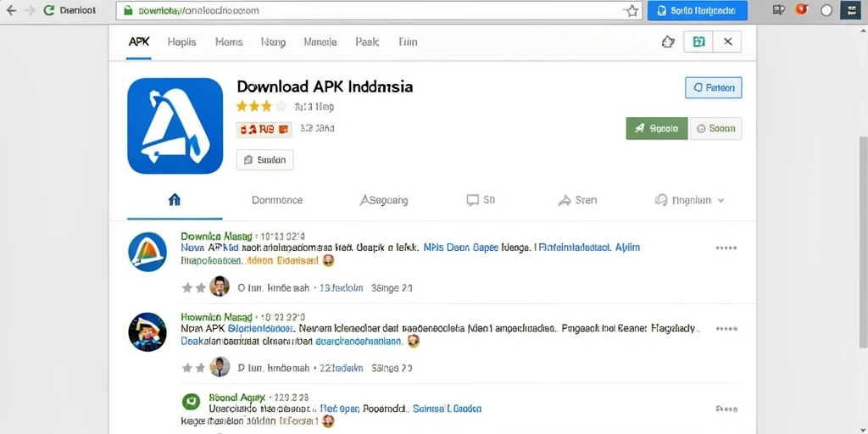Open the flag-shaped extension icon in browser toolbar
The height and width of the screenshot is (434, 868).
(779, 10)
